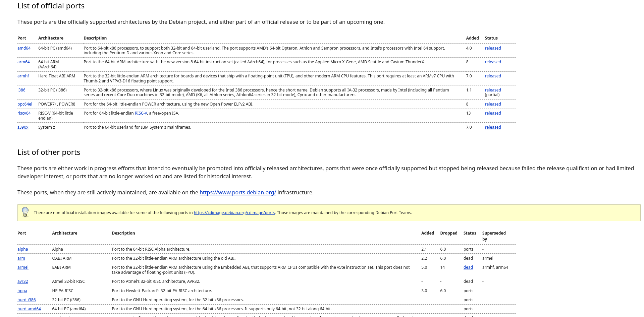Click the hurd-amd64 port link

tap(29, 309)
